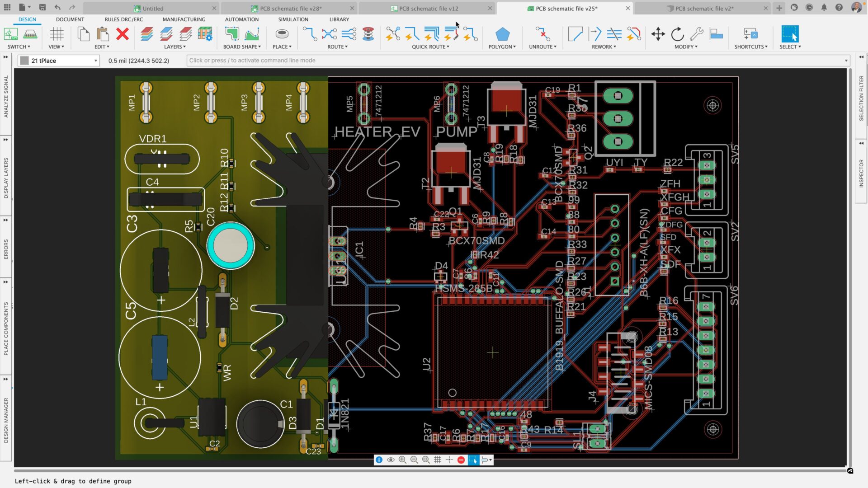Activate the Unroute tool
The width and height of the screenshot is (868, 488).
(542, 34)
